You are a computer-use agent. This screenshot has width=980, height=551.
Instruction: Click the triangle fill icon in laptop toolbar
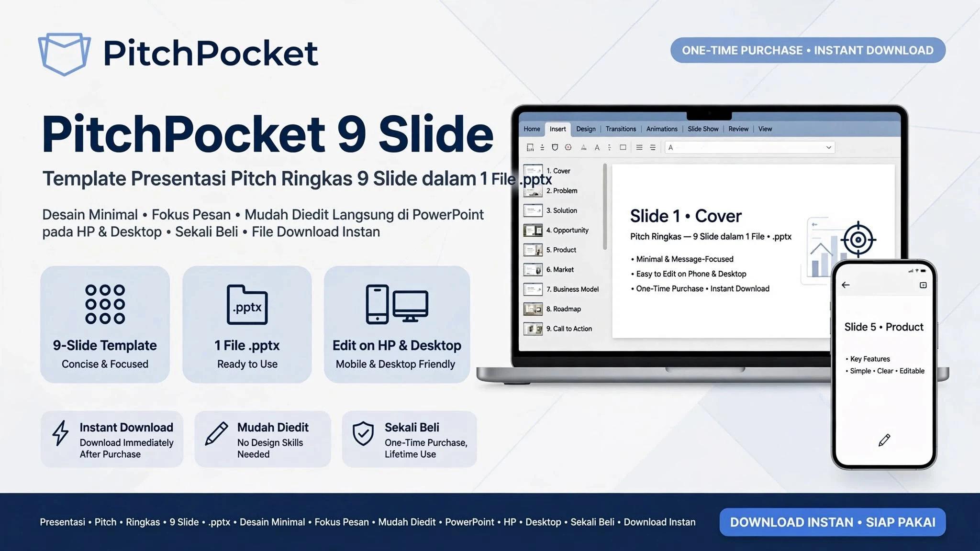pos(583,147)
